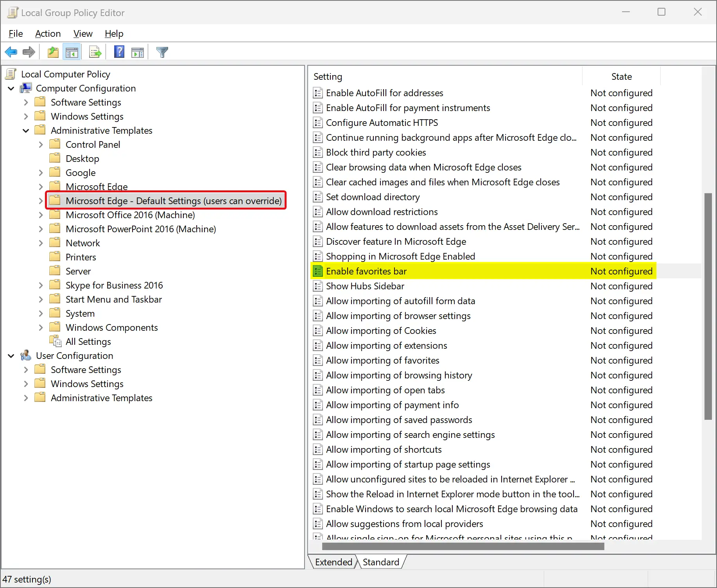Screen dimensions: 717x588
Task: Select the Enable favorites bar setting
Action: click(366, 271)
